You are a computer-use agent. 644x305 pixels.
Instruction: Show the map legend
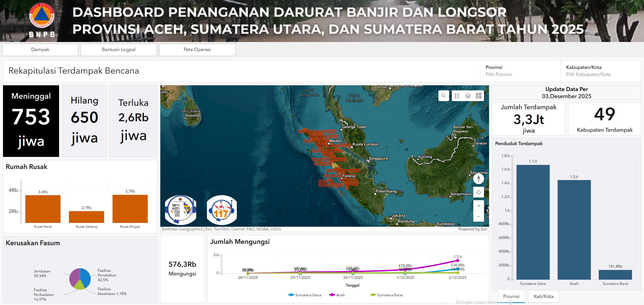[457, 96]
